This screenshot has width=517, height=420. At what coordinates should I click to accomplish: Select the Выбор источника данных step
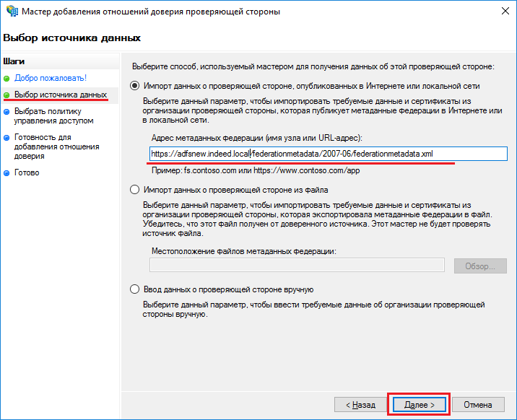coord(61,95)
